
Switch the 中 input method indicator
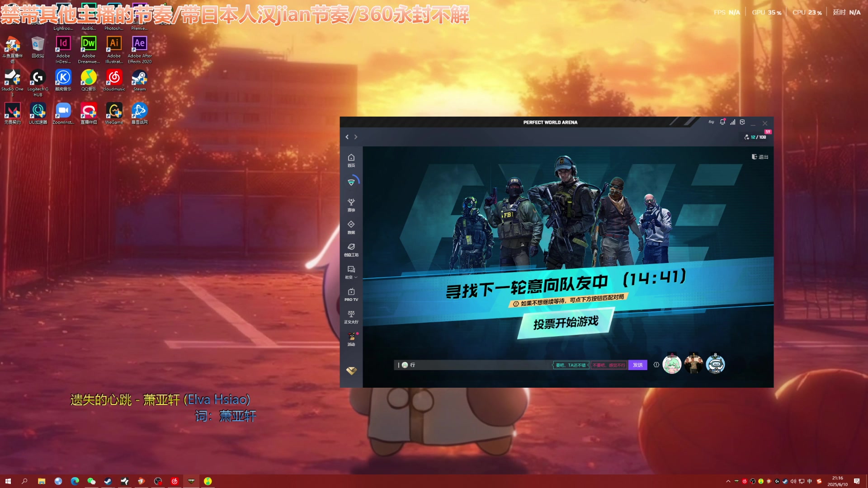tap(810, 481)
